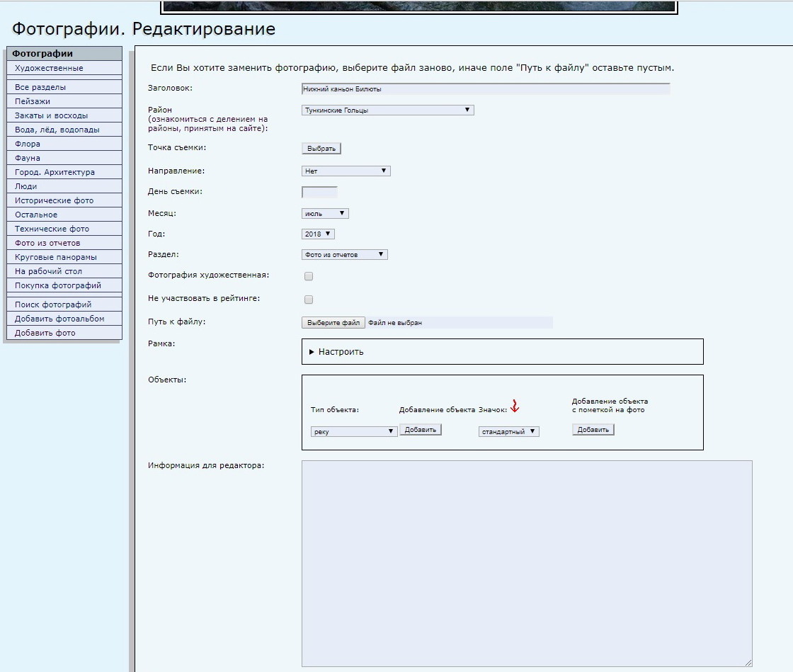
Task: Open the Люди category
Action: pos(64,186)
